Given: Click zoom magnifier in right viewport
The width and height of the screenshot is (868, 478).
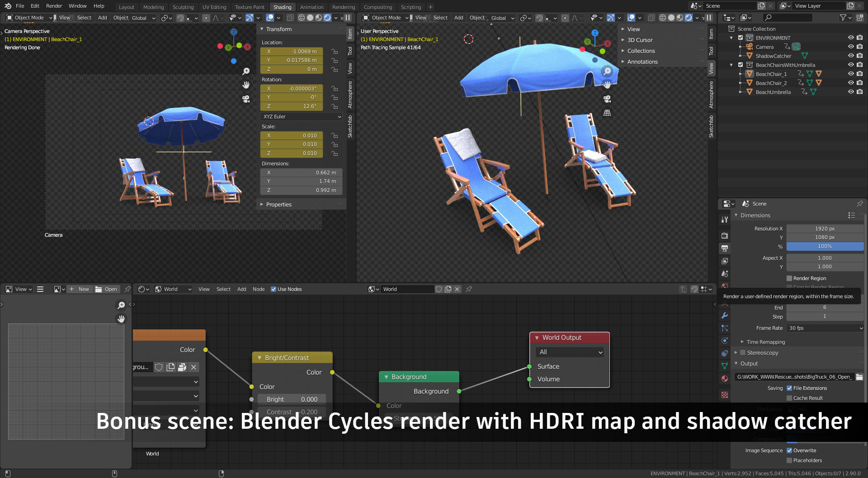Looking at the screenshot, I should click(607, 71).
